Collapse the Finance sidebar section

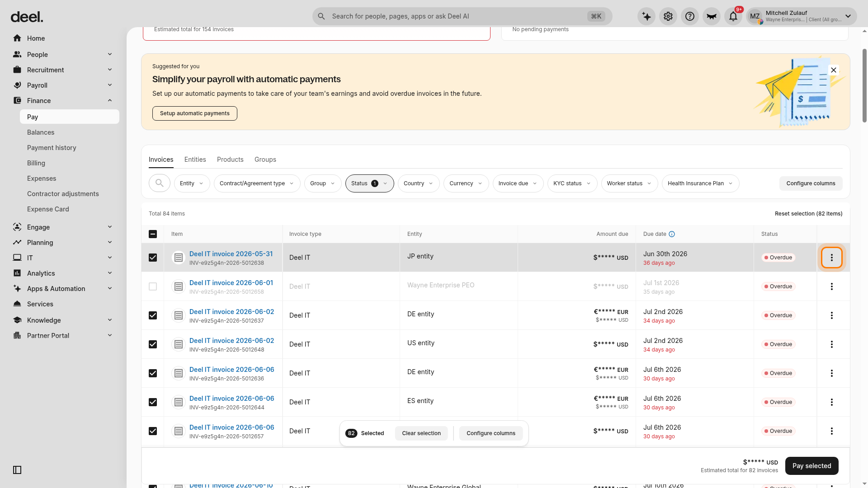[x=63, y=101]
